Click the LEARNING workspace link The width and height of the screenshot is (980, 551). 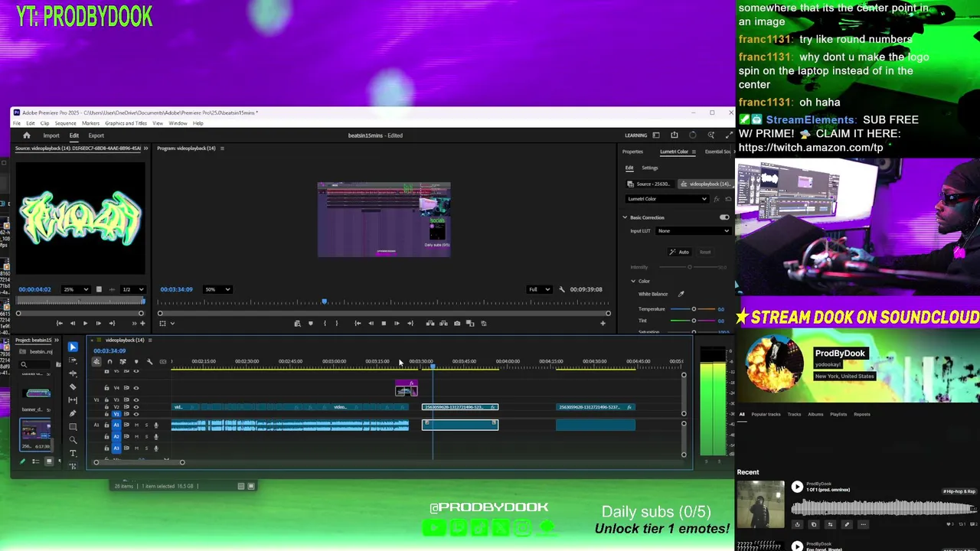click(x=635, y=135)
